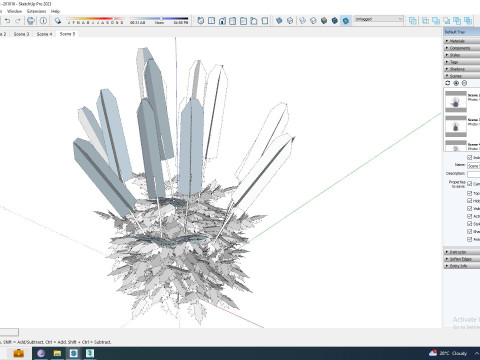Open the Untagged tag dropdown
This screenshot has height=360, width=480.
(378, 19)
